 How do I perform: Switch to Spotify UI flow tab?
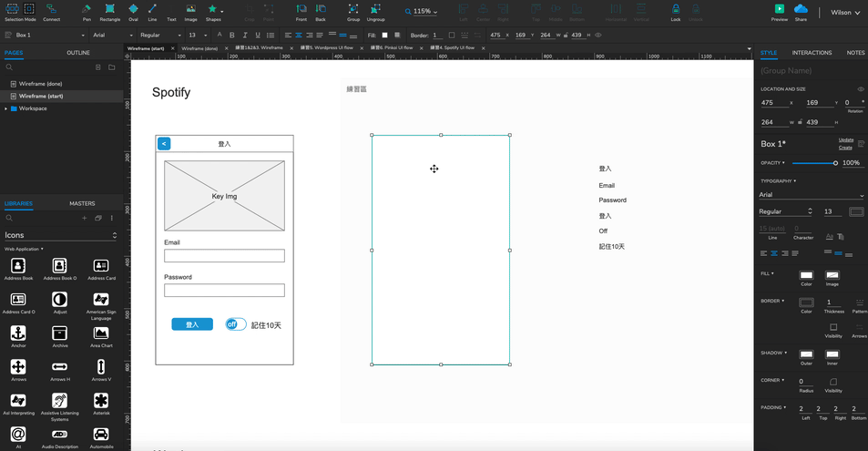pos(453,48)
